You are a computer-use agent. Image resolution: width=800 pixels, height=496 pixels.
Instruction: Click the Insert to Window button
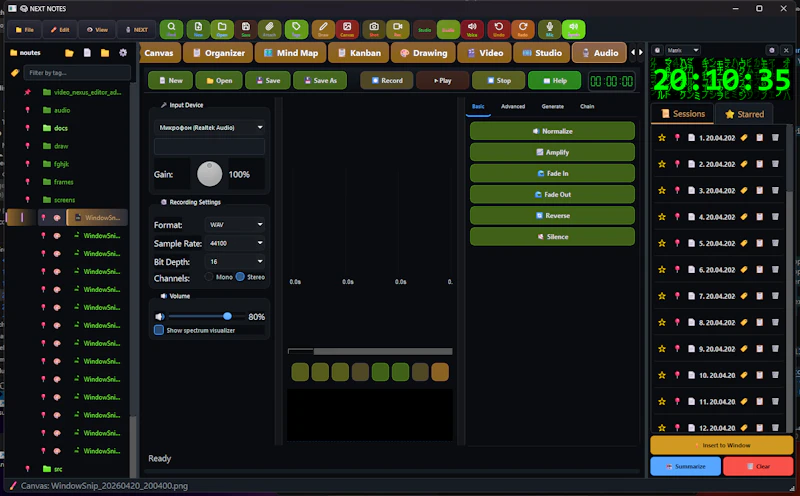[721, 445]
